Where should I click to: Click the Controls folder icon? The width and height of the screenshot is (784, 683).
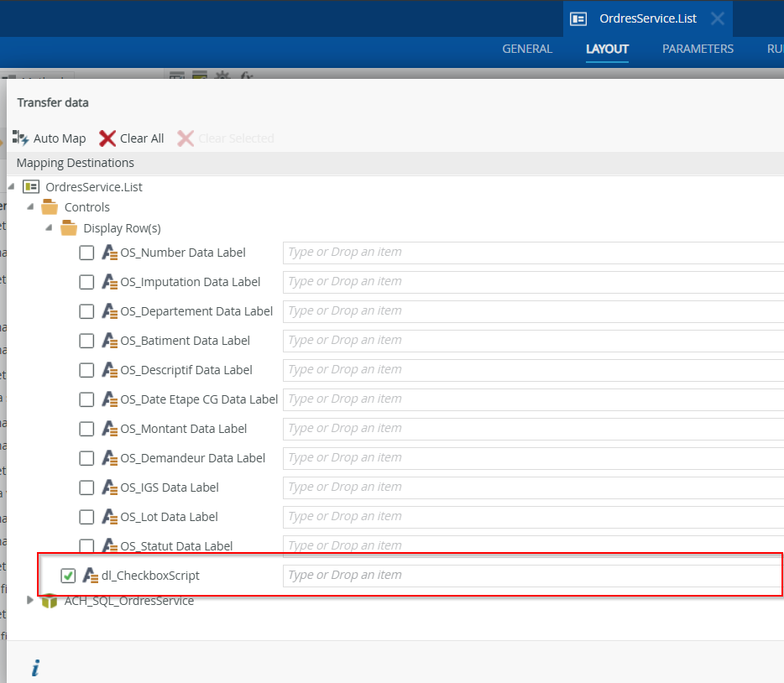(50, 207)
